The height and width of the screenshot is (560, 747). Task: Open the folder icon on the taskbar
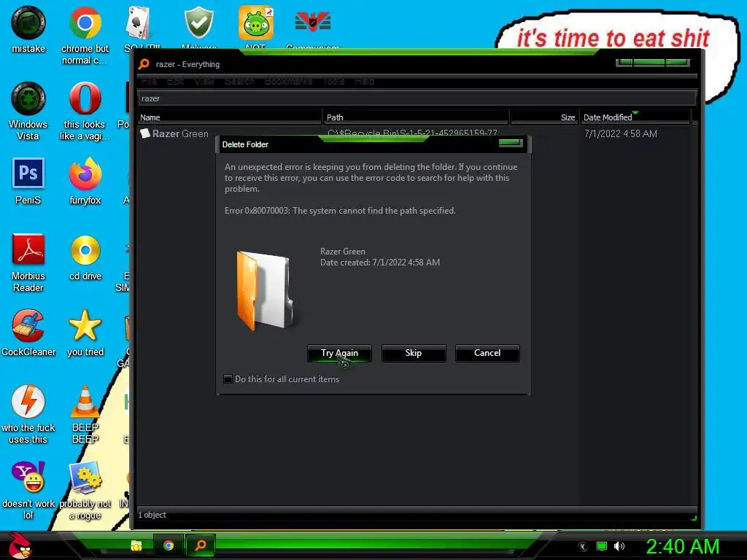pos(136,545)
